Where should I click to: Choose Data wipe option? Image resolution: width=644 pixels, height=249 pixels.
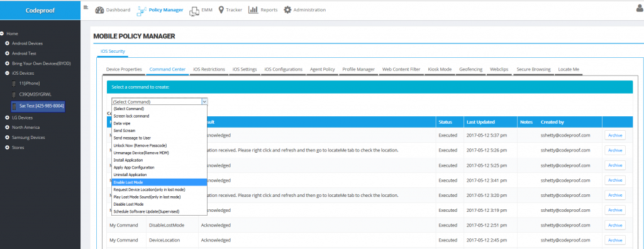point(159,123)
